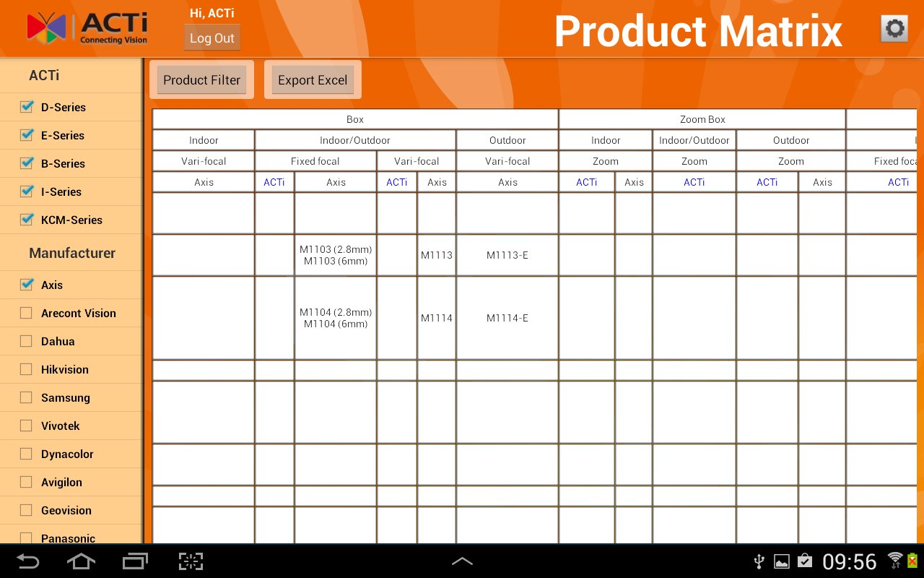The height and width of the screenshot is (578, 924).
Task: Open recent apps overview
Action: click(x=135, y=561)
